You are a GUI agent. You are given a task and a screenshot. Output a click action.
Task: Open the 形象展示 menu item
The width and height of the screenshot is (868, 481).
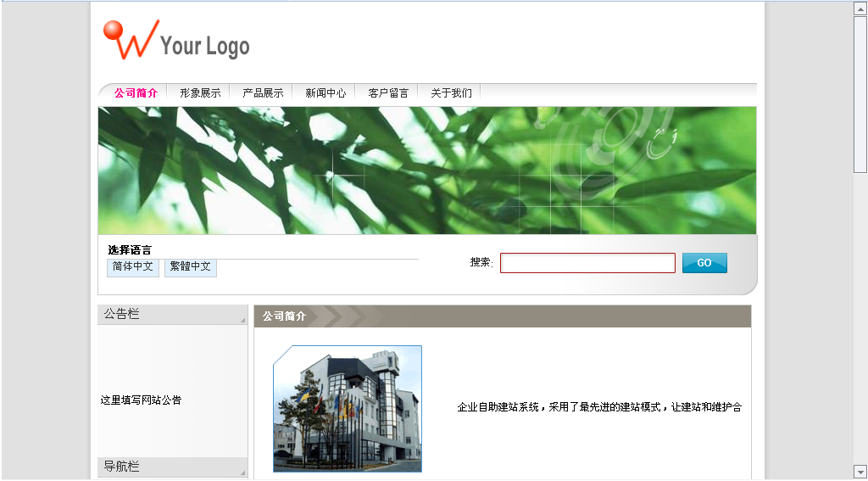tap(200, 93)
